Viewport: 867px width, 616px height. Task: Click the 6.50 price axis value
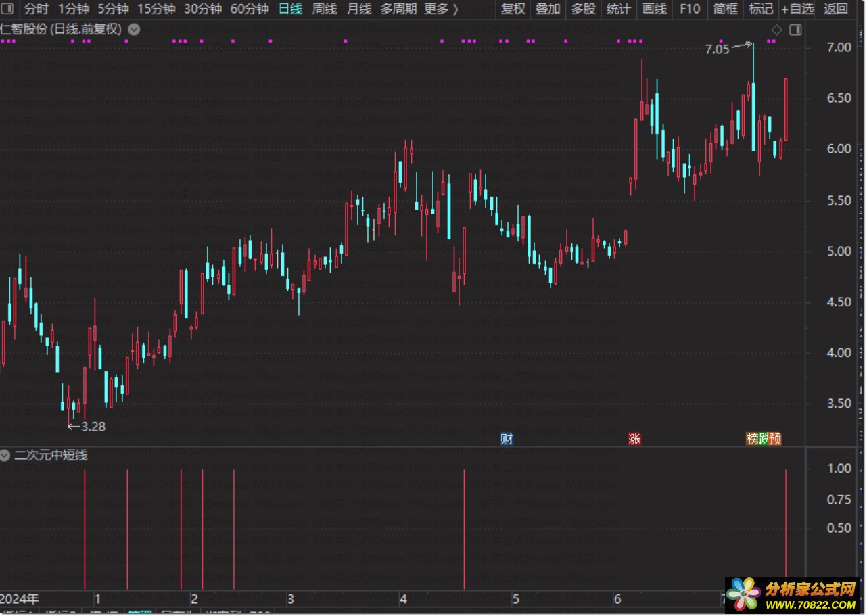pyautogui.click(x=839, y=98)
